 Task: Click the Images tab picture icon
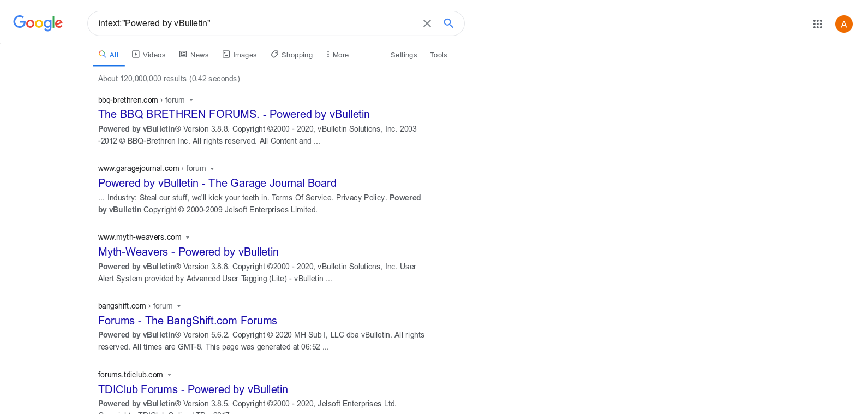226,55
